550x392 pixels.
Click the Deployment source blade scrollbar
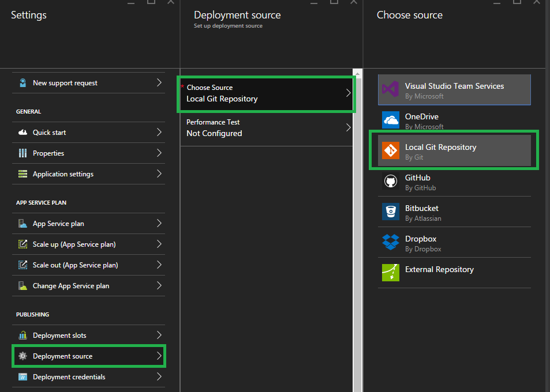point(357,231)
